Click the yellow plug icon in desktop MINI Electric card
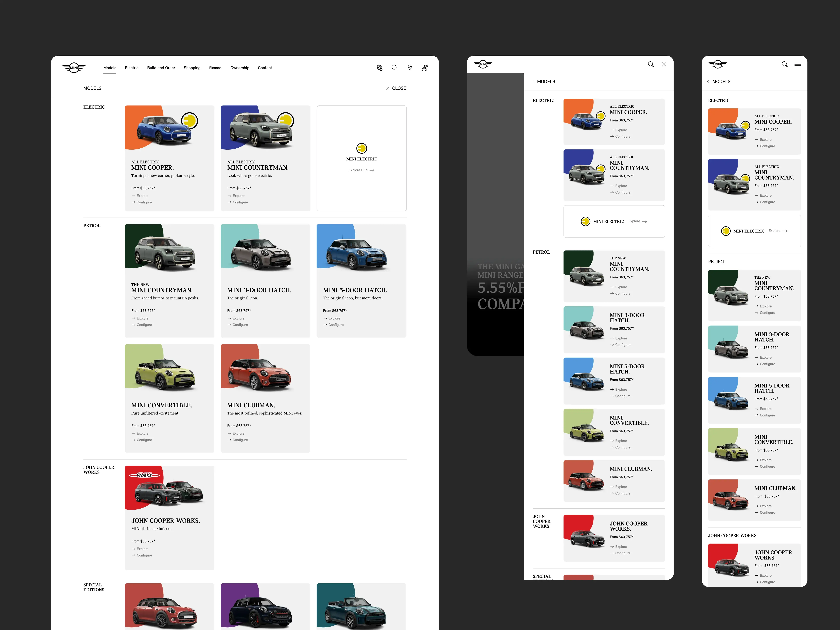This screenshot has height=630, width=840. (x=362, y=148)
